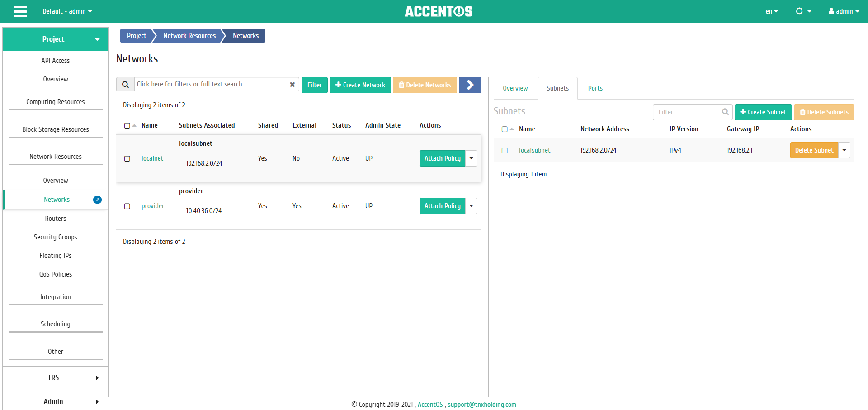Click the search magnifier icon in Networks filter
The width and height of the screenshot is (868, 410).
coord(126,85)
